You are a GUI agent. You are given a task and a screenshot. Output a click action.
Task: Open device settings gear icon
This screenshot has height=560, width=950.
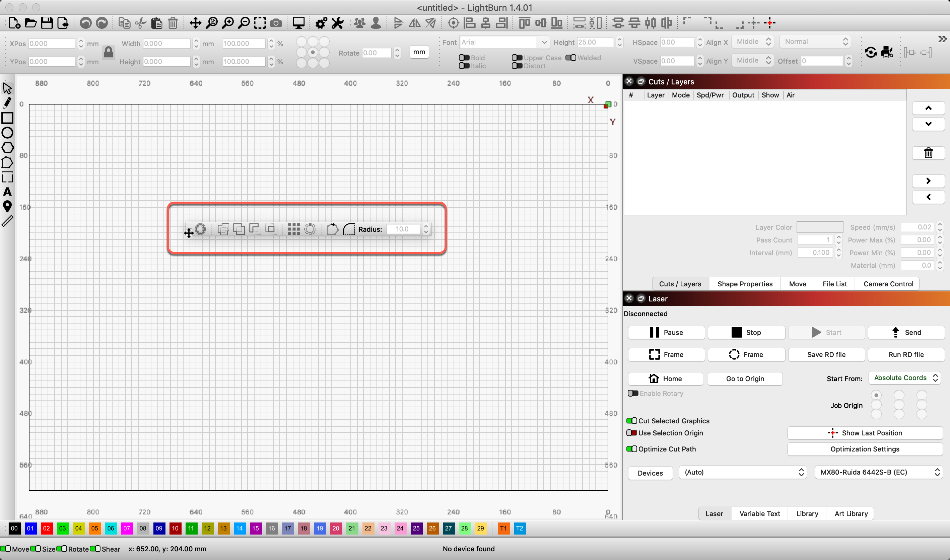321,23
